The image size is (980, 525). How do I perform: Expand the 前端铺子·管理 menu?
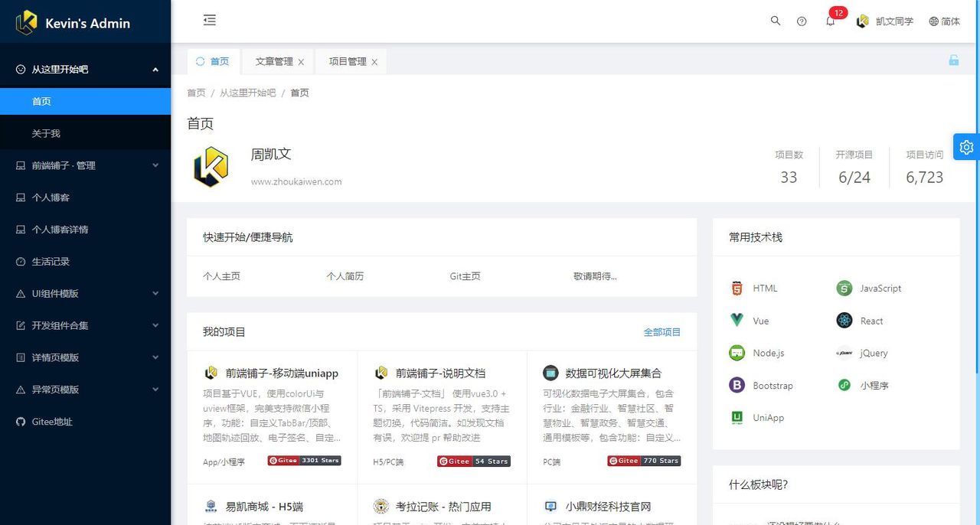point(85,165)
